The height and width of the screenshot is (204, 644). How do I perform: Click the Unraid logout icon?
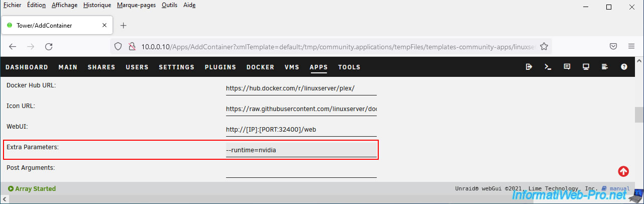tap(529, 67)
